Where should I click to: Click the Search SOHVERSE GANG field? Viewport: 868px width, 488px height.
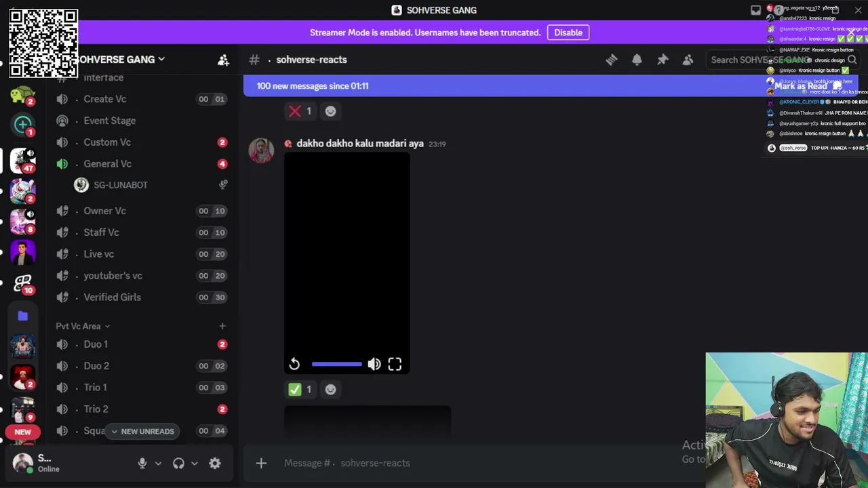coord(783,60)
